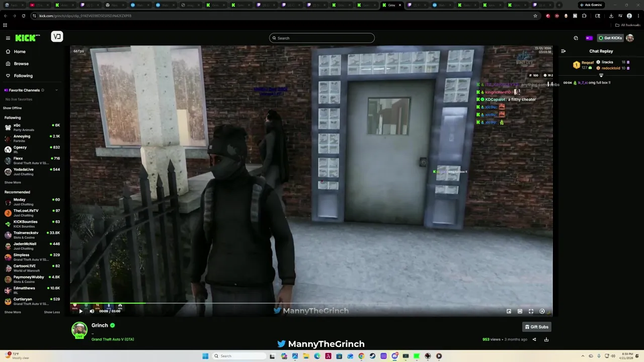Click Grinch's channel avatar
Viewport: 644px width, 362px height.
(x=79, y=330)
